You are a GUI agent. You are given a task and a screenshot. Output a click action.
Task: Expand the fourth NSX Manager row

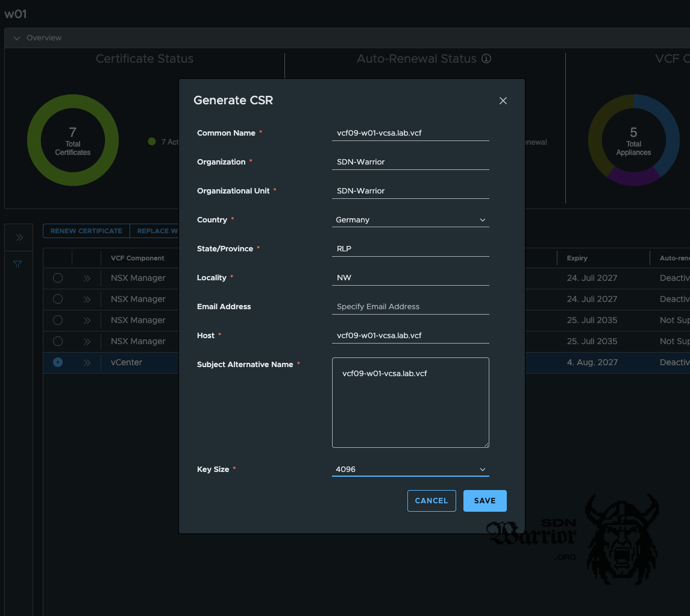point(86,341)
